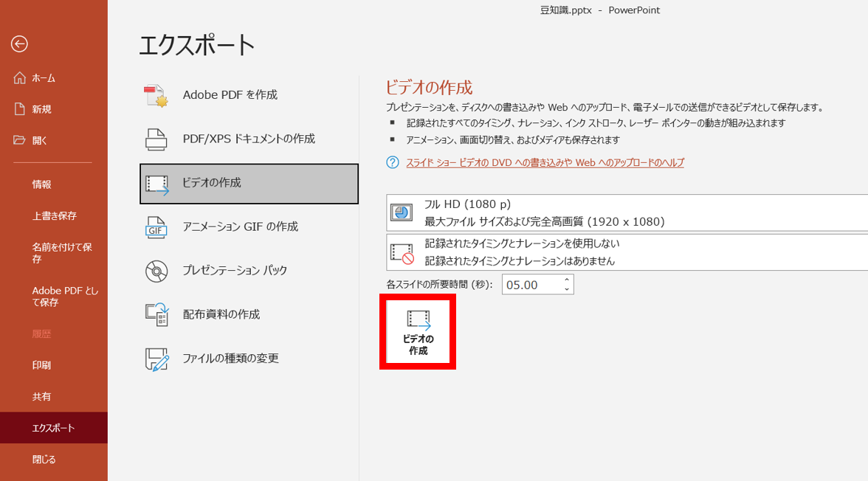
Task: Open the recorded timings and narration dropdown
Action: [x=627, y=252]
